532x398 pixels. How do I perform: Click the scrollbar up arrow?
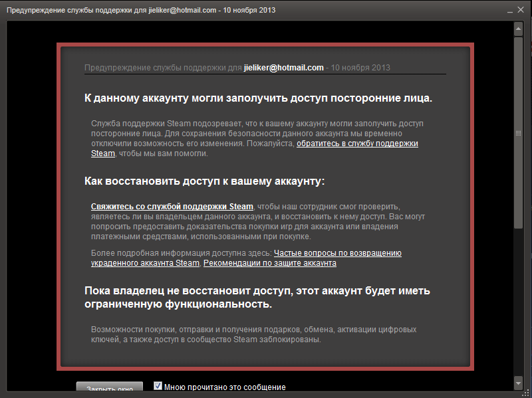pyautogui.click(x=518, y=29)
